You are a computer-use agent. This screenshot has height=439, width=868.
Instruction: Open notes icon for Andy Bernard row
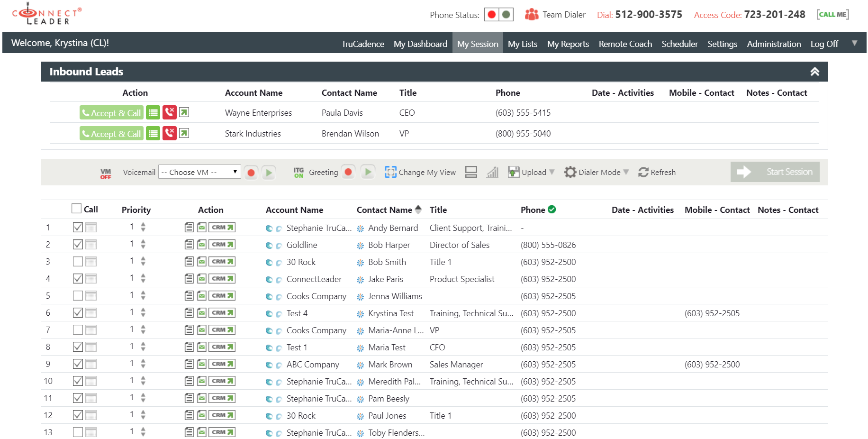[x=189, y=228]
